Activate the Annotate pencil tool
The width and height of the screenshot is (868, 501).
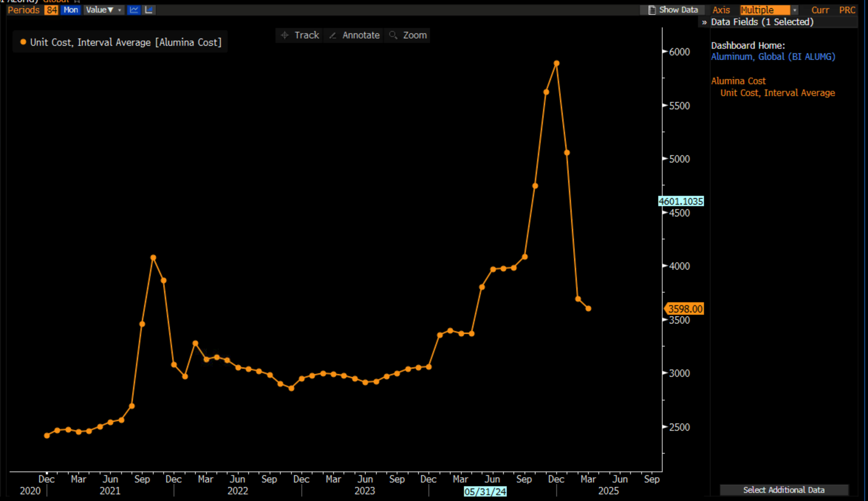click(x=354, y=35)
